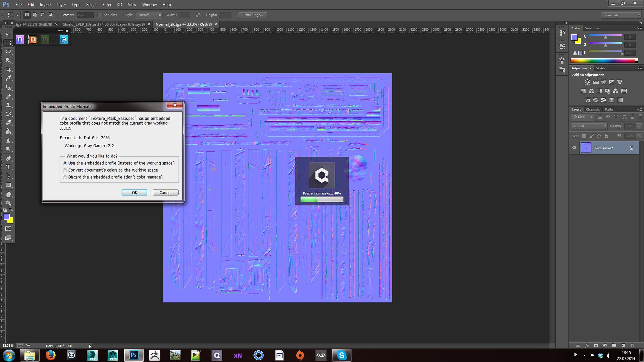The width and height of the screenshot is (644, 362).
Task: Select the Eyedropper tool
Action: 8,78
